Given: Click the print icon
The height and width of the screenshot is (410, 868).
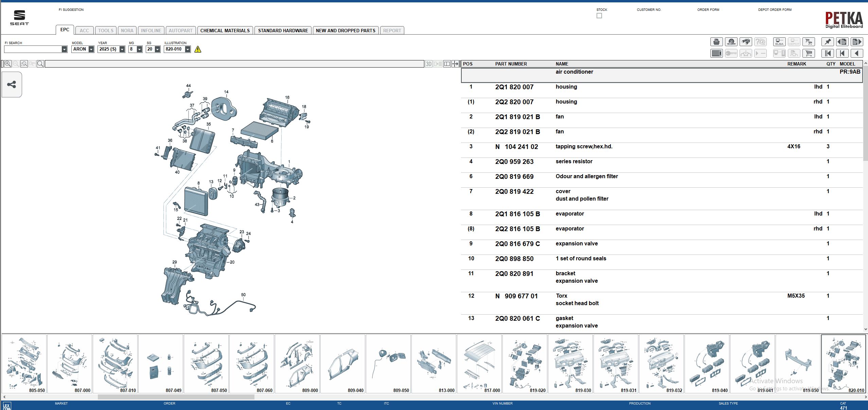Looking at the screenshot, I should pos(716,42).
